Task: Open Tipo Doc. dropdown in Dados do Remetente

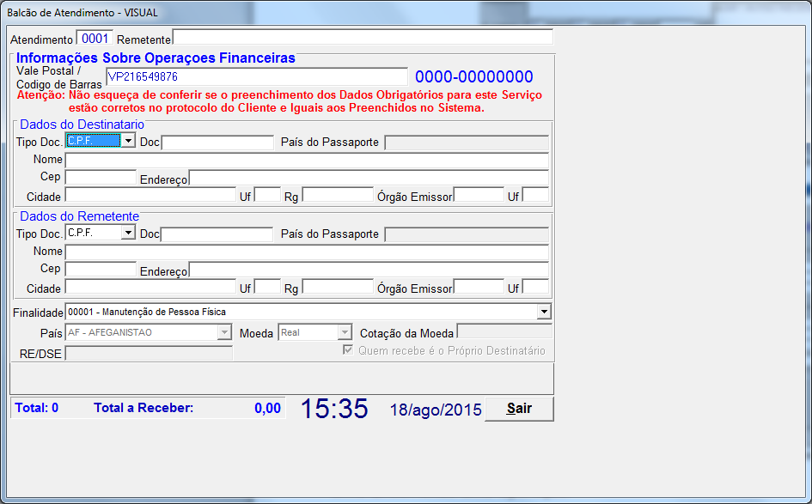Action: [x=128, y=233]
